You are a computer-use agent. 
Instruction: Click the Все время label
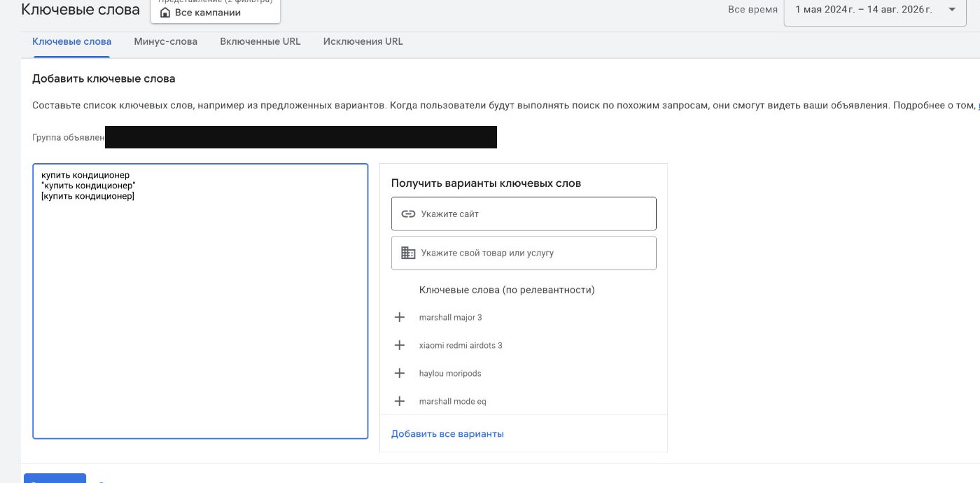(x=752, y=10)
